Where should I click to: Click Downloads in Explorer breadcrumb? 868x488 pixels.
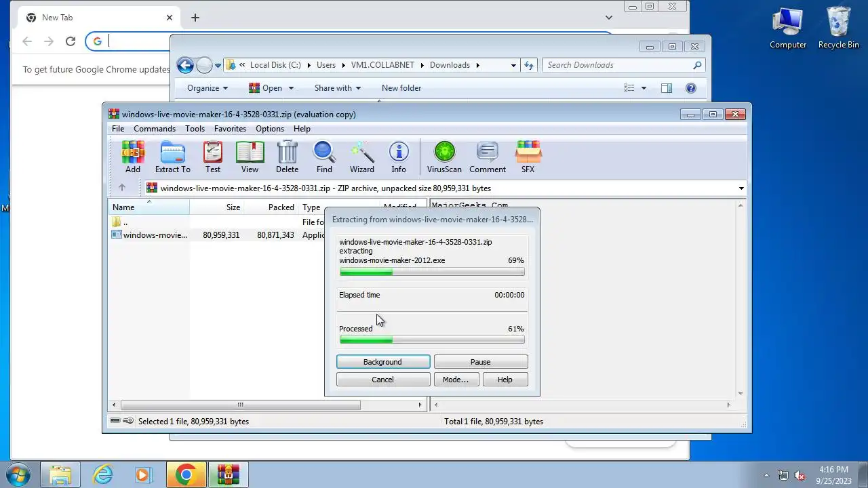coord(450,65)
